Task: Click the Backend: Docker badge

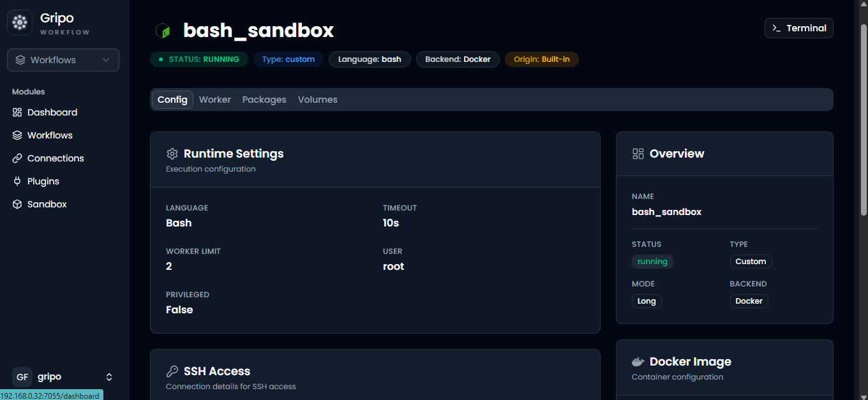Action: point(458,59)
